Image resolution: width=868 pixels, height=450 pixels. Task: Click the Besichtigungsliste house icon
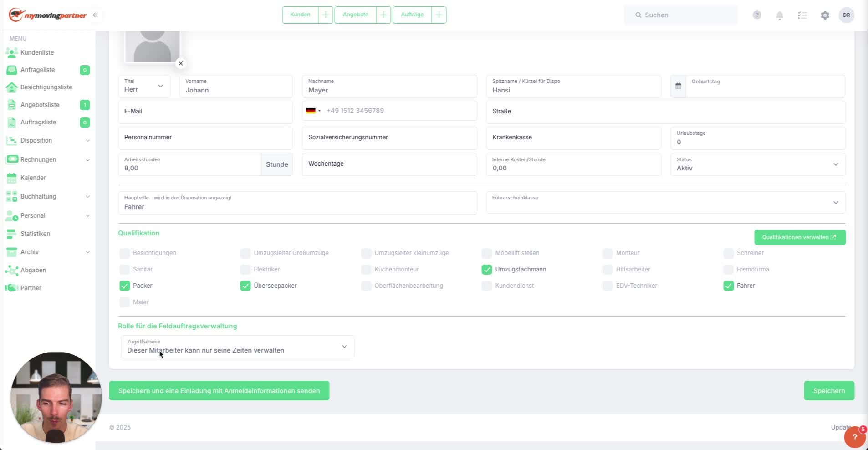pos(11,87)
